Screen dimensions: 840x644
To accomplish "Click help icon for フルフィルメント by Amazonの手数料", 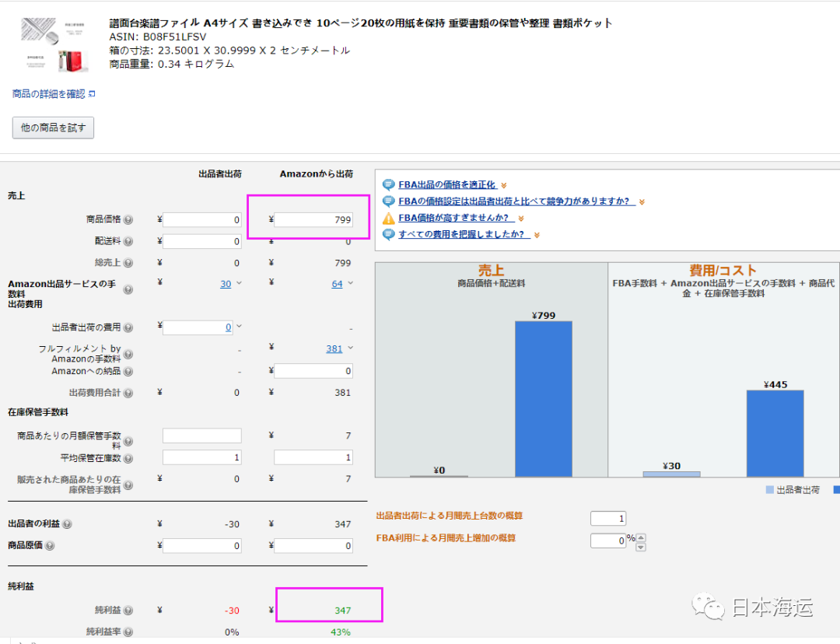I will point(128,354).
